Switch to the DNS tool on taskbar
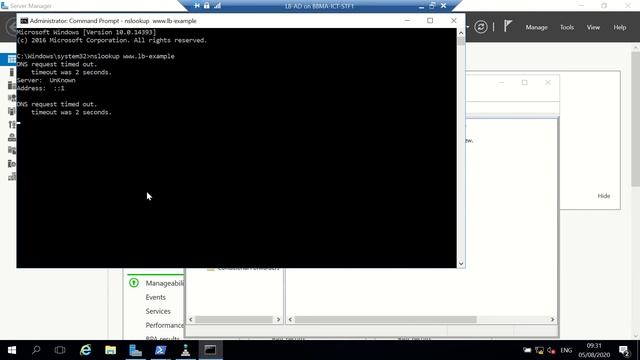The image size is (640, 360). 185,350
